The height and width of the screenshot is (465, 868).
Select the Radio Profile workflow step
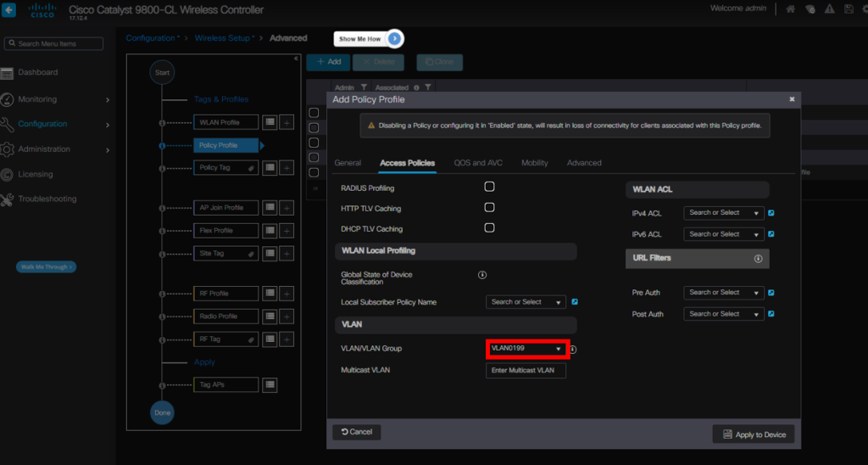coord(225,317)
